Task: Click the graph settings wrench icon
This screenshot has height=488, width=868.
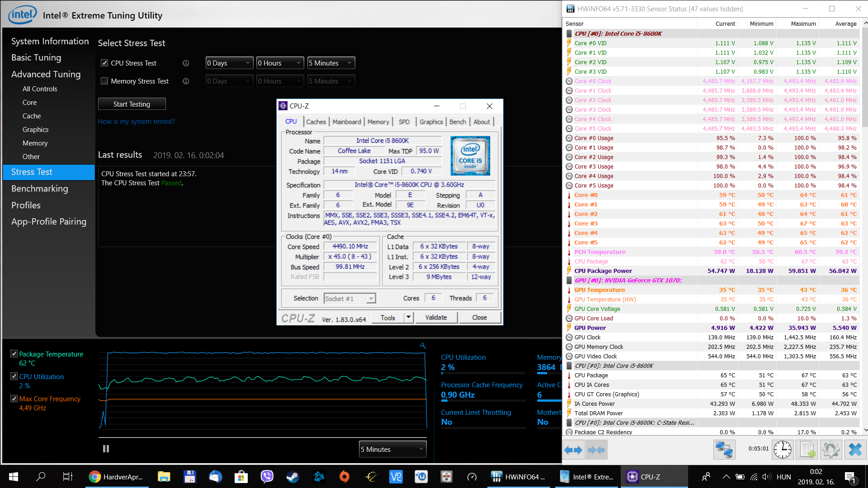Action: 423,346
